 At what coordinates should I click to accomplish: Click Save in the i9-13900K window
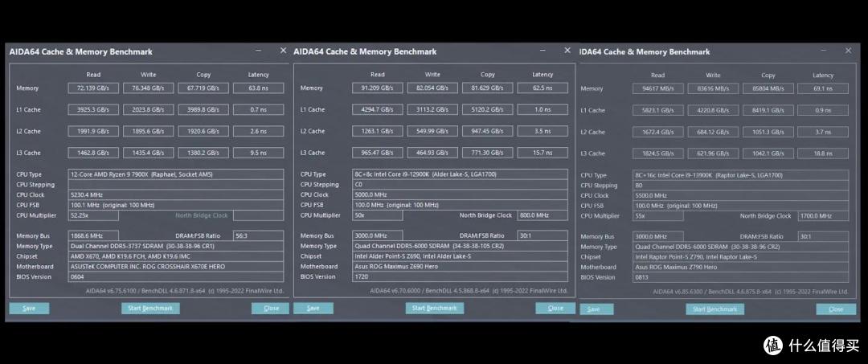coord(596,309)
